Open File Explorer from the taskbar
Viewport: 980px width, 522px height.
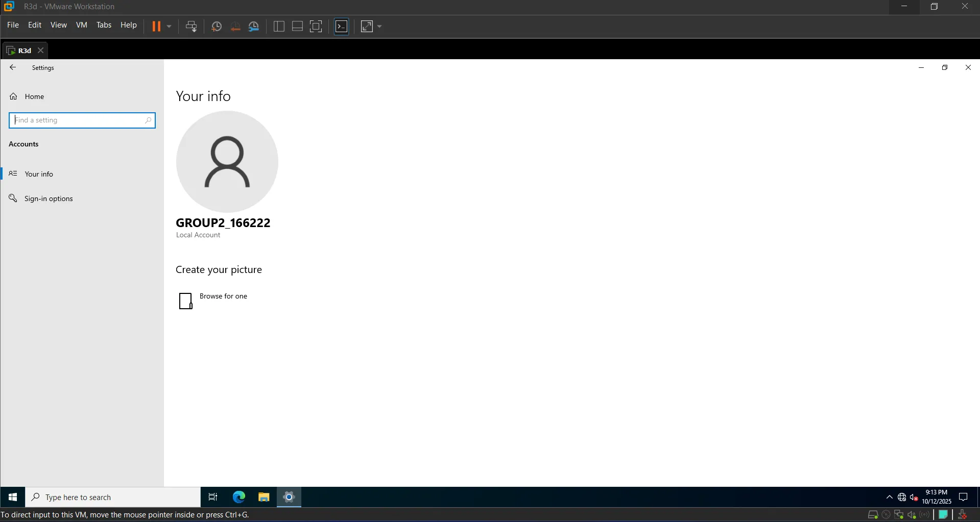click(x=264, y=497)
